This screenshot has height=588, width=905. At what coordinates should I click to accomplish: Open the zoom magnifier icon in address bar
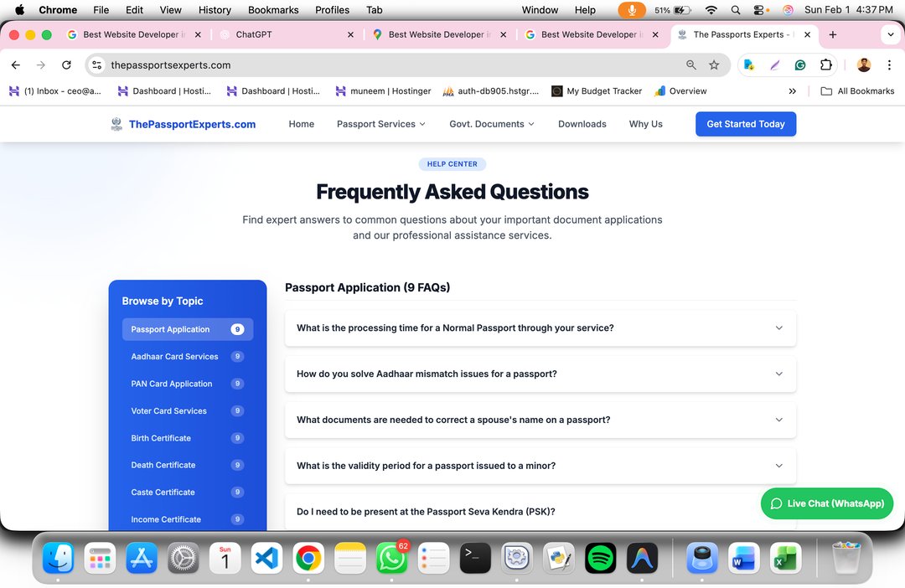691,65
